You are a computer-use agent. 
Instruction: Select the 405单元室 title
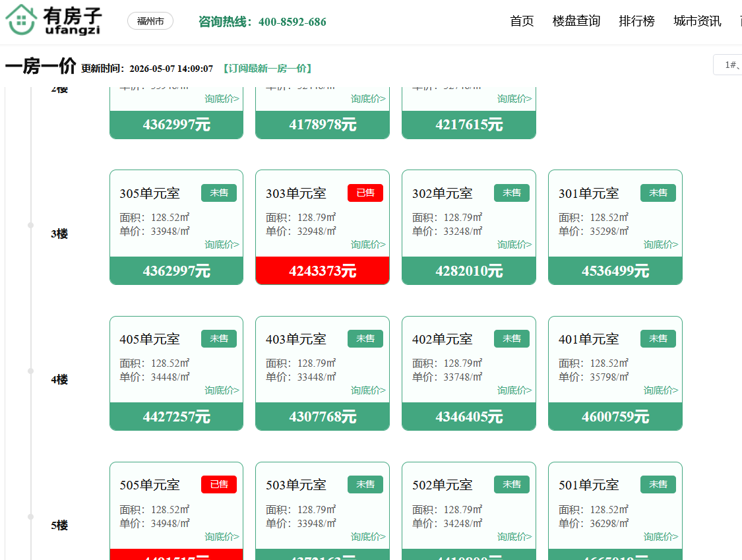pos(150,339)
